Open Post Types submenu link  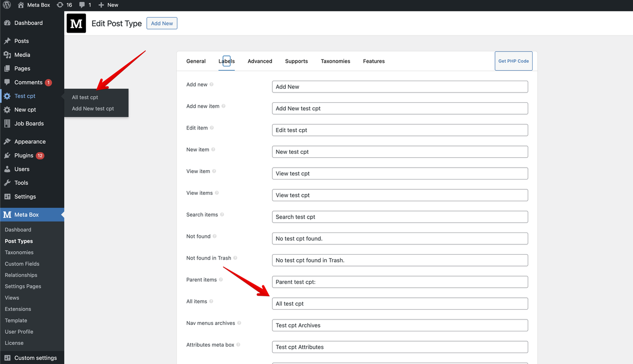(x=19, y=241)
